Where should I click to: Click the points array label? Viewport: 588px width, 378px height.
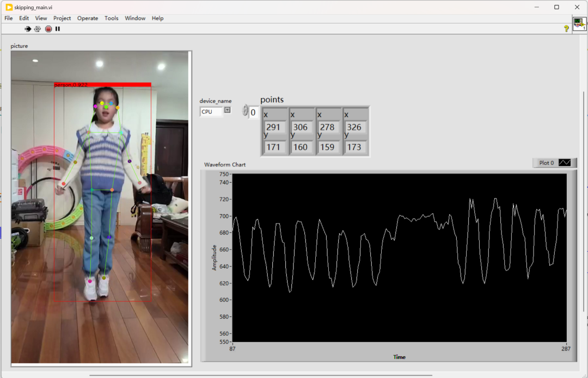pos(272,100)
